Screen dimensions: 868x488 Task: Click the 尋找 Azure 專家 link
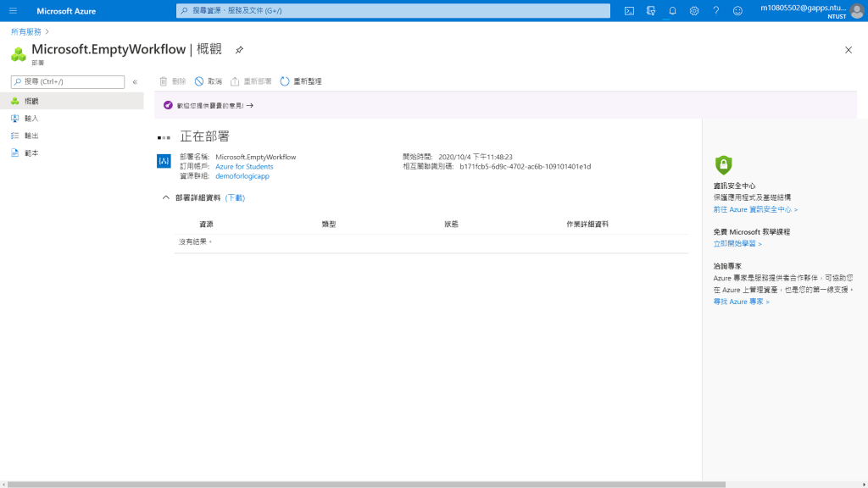pos(741,302)
